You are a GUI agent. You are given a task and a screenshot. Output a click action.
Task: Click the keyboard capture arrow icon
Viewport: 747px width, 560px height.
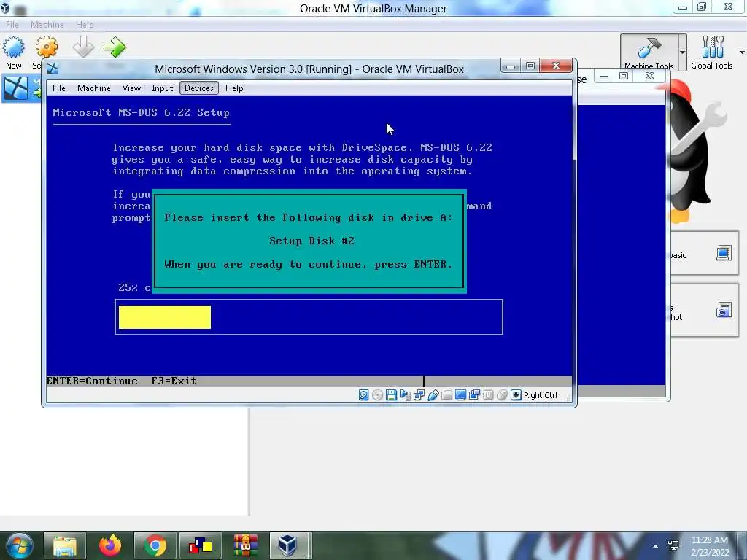click(516, 394)
